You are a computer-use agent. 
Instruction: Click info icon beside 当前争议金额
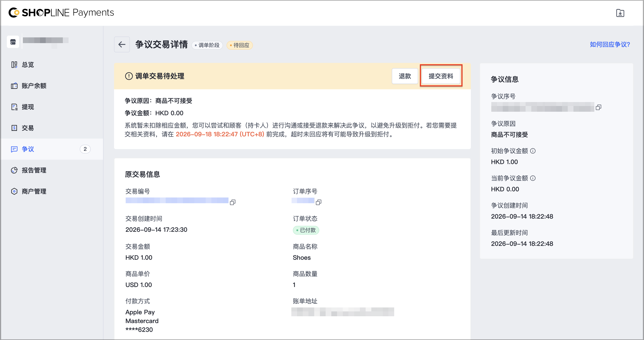(533, 178)
